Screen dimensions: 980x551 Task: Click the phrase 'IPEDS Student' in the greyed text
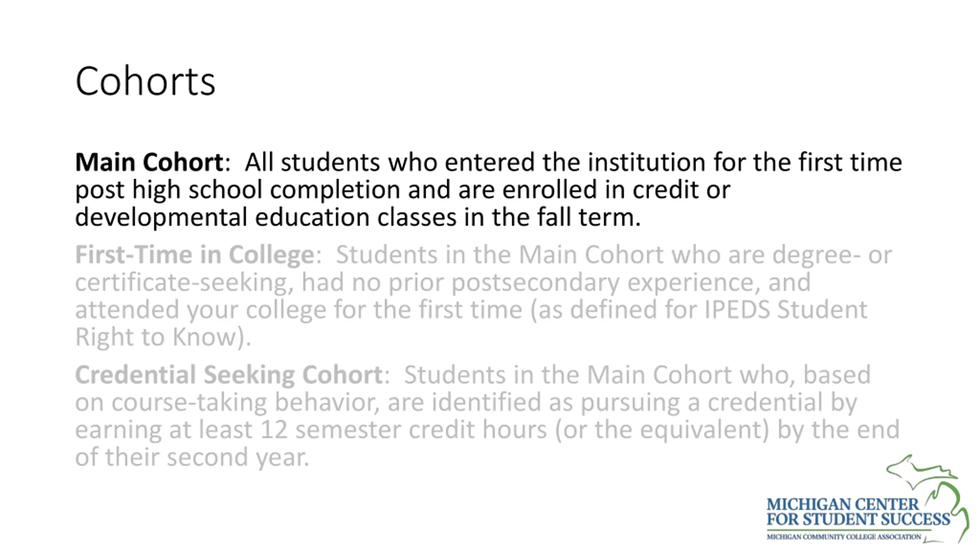point(786,310)
